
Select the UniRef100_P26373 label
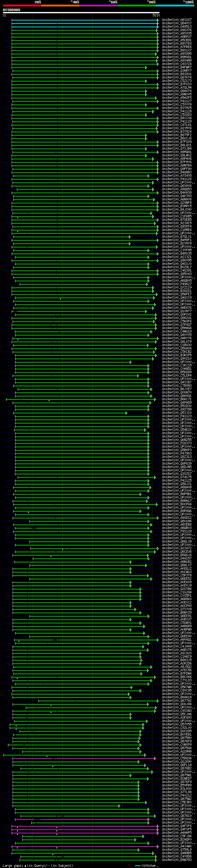click(177, 443)
